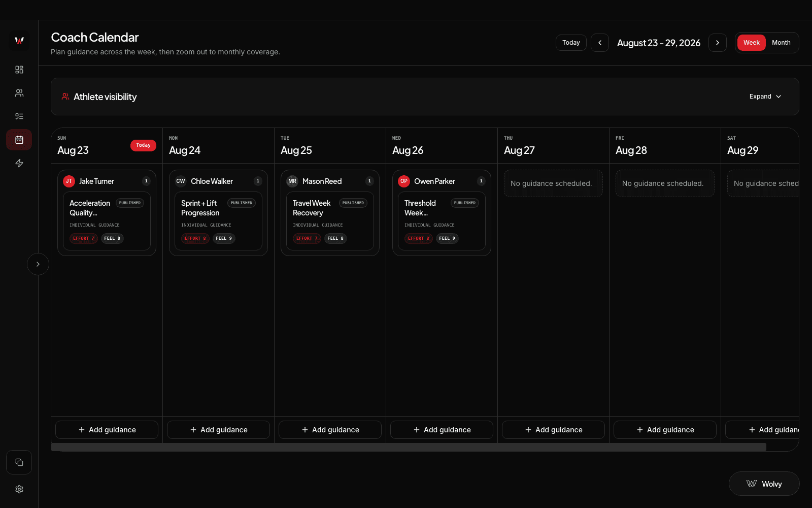Click the Aug 24 column header

pyautogui.click(x=218, y=146)
